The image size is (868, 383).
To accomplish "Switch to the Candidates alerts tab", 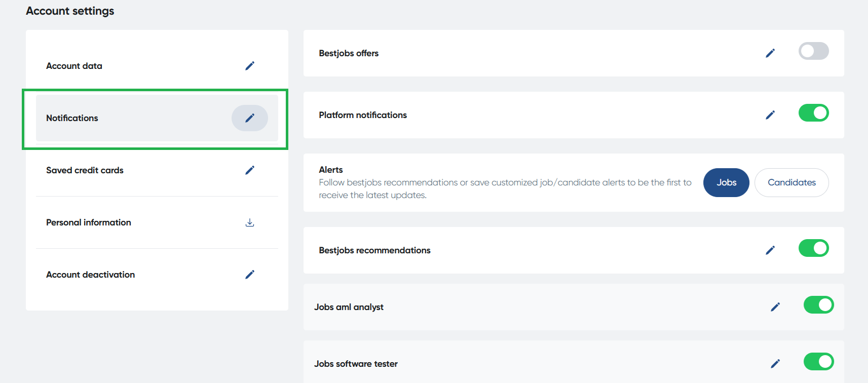I will [791, 182].
